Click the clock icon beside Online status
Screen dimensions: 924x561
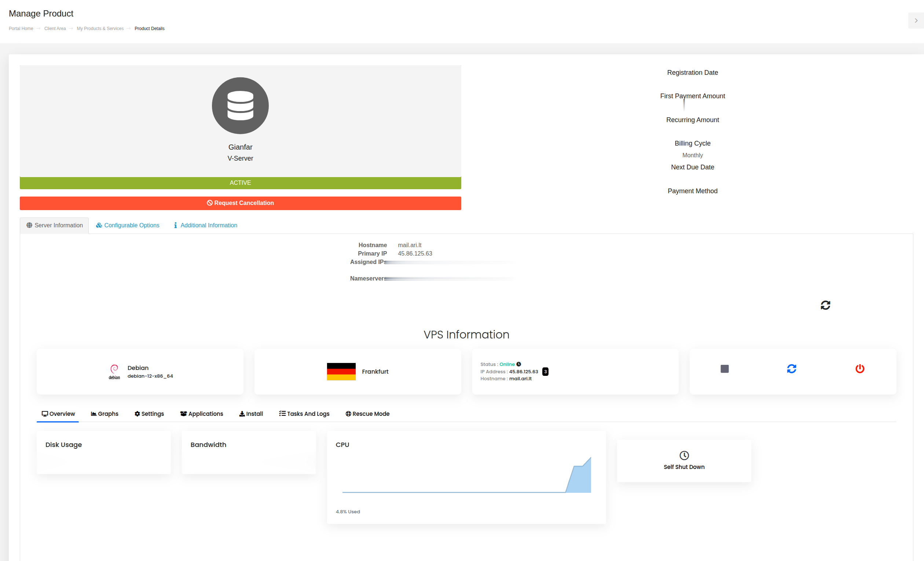tap(518, 364)
